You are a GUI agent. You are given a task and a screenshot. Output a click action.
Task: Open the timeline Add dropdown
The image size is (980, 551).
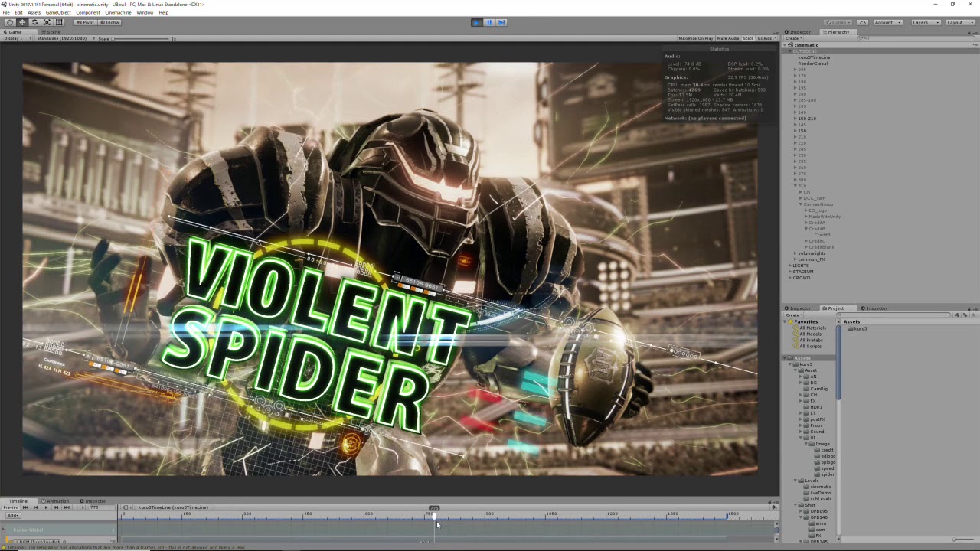click(x=13, y=515)
